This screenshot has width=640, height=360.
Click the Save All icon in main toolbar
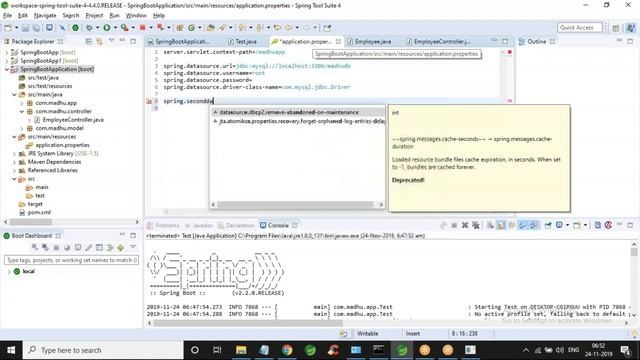pyautogui.click(x=36, y=28)
